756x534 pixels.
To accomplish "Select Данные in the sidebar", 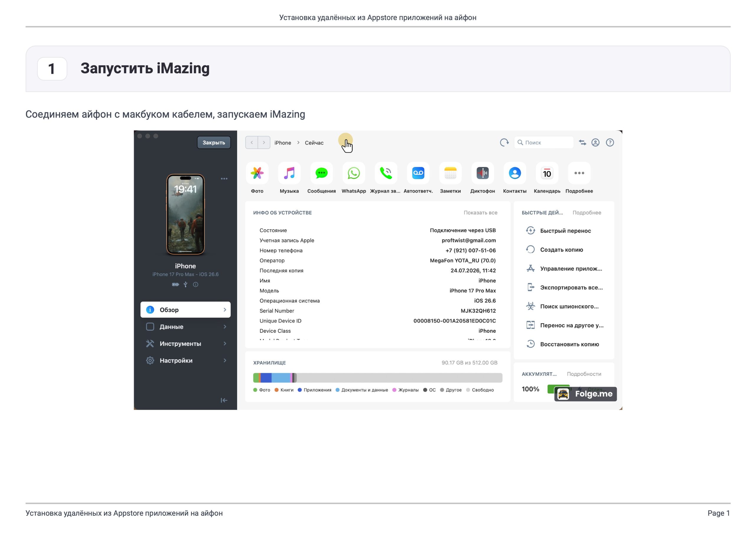I will 185,326.
